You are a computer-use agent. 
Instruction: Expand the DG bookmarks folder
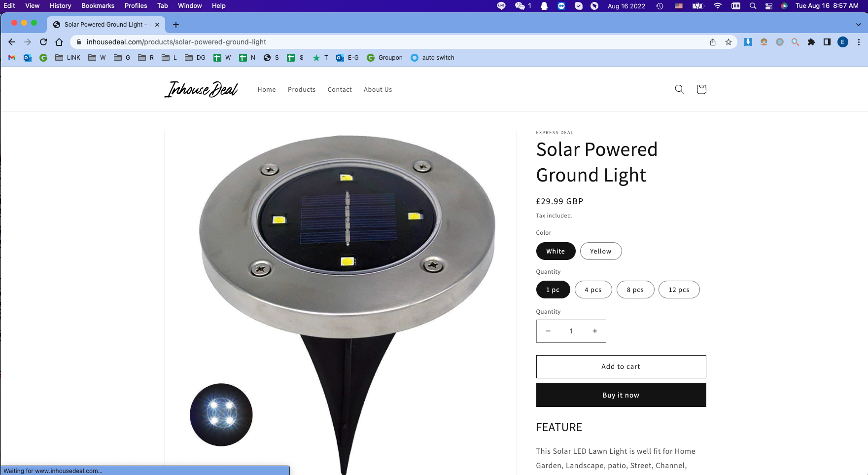click(x=195, y=58)
